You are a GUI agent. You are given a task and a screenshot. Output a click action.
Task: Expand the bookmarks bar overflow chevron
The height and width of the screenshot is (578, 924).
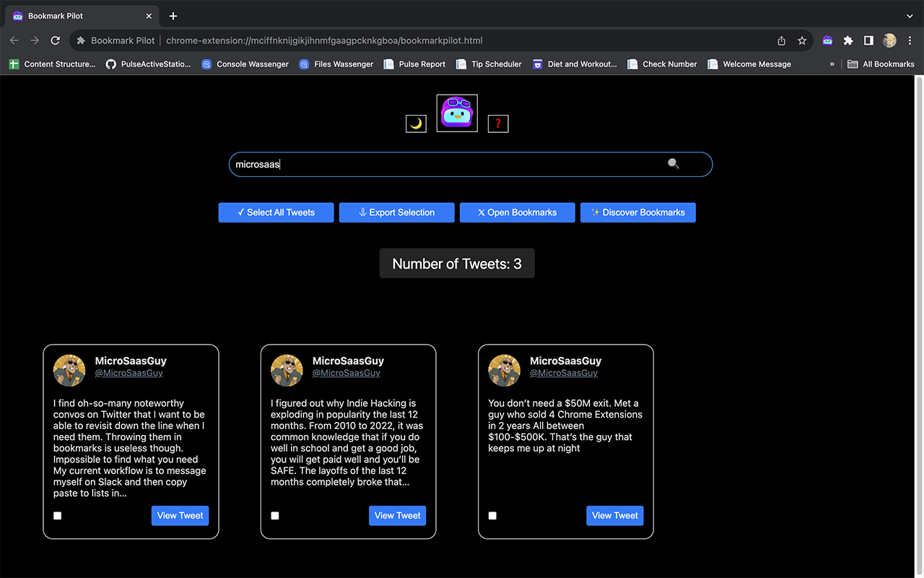831,64
